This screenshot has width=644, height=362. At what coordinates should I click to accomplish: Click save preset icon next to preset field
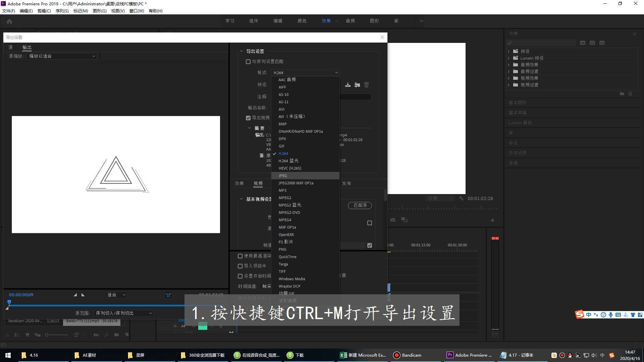[348, 85]
